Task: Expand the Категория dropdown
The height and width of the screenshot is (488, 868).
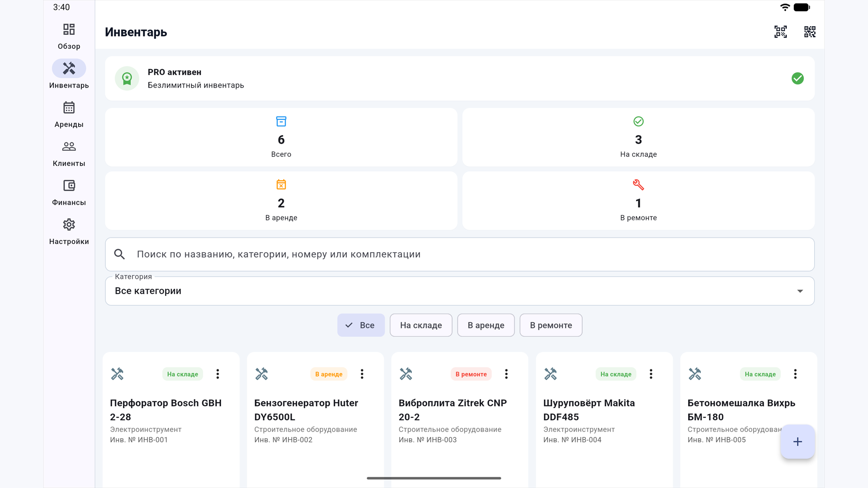Action: 460,291
